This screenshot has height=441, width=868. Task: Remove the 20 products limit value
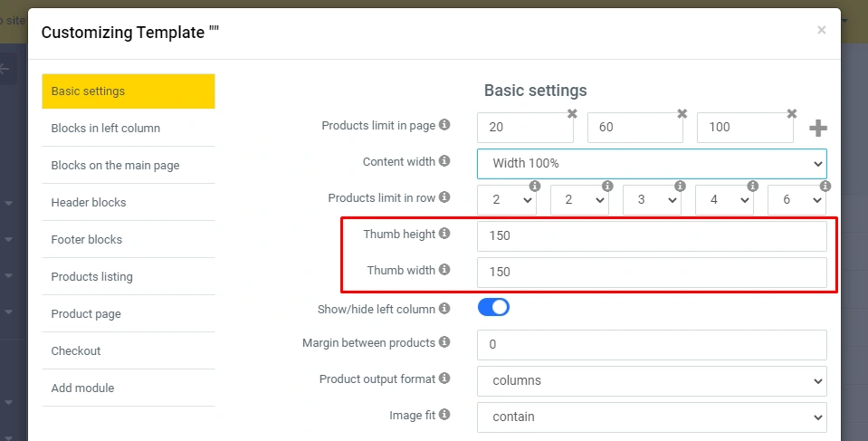click(x=572, y=114)
